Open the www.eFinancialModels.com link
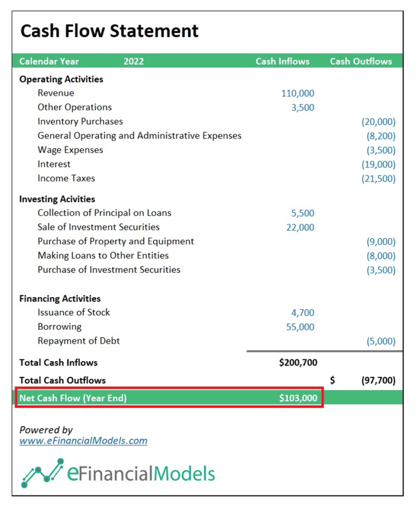This screenshot has width=420, height=510. point(83,441)
